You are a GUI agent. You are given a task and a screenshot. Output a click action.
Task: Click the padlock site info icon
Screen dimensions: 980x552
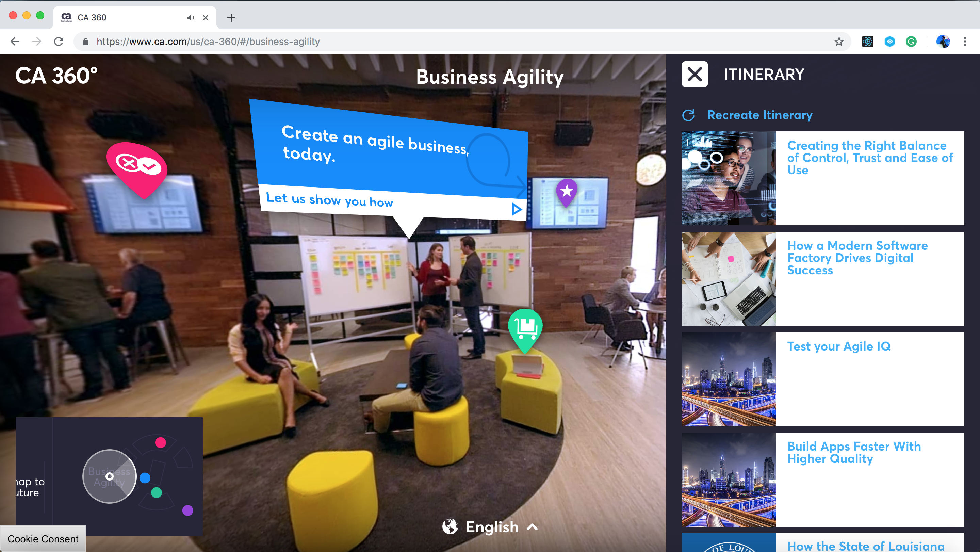[86, 42]
